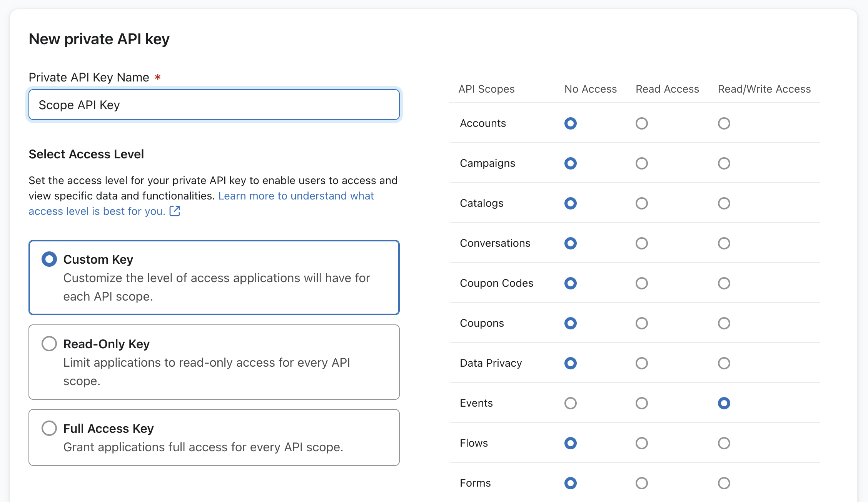Set Forms scope to Read Access
The height and width of the screenshot is (502, 868).
point(641,483)
